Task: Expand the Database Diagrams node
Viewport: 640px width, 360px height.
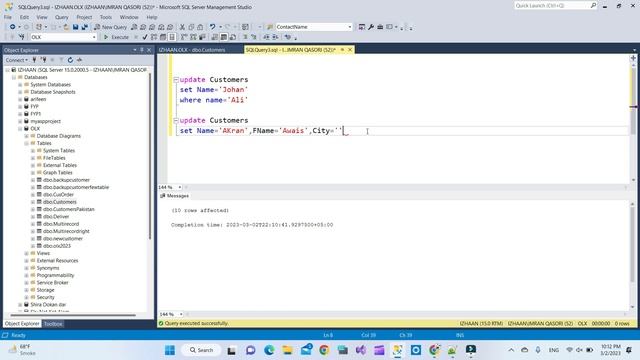Action: click(x=27, y=136)
